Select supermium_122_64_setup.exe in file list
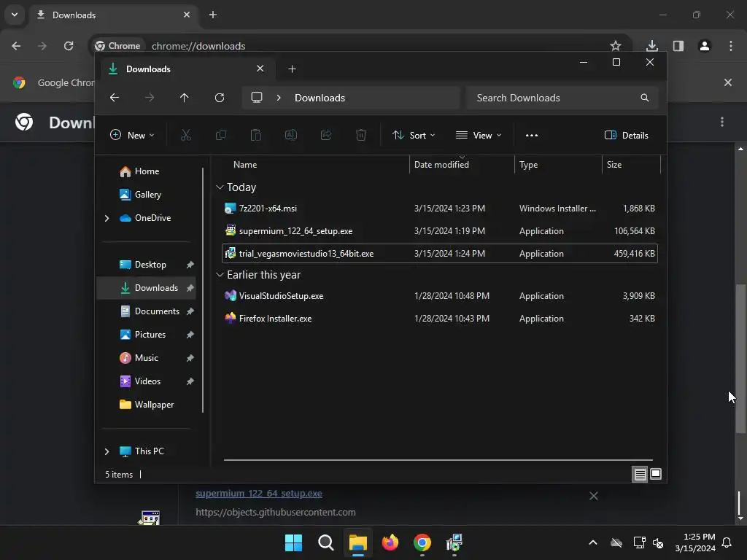This screenshot has width=747, height=560. (x=440, y=231)
